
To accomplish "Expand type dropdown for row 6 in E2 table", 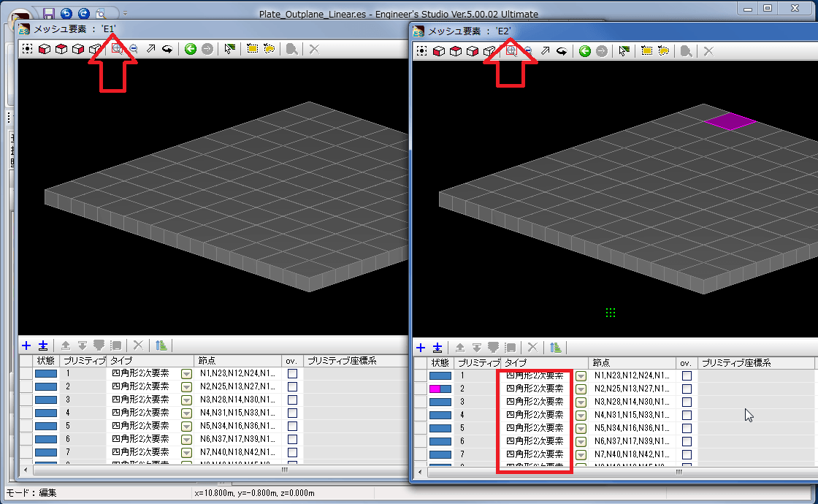I will pos(581,441).
